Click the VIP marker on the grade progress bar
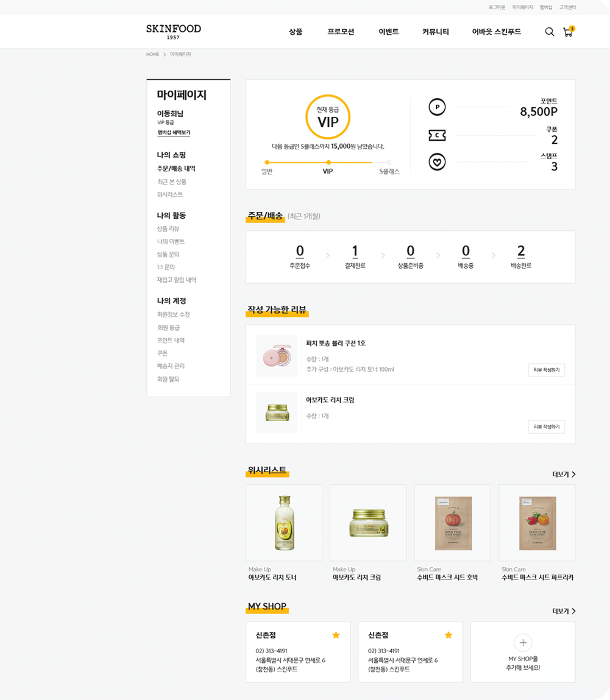Screen dimensions: 610x700 pyautogui.click(x=328, y=163)
